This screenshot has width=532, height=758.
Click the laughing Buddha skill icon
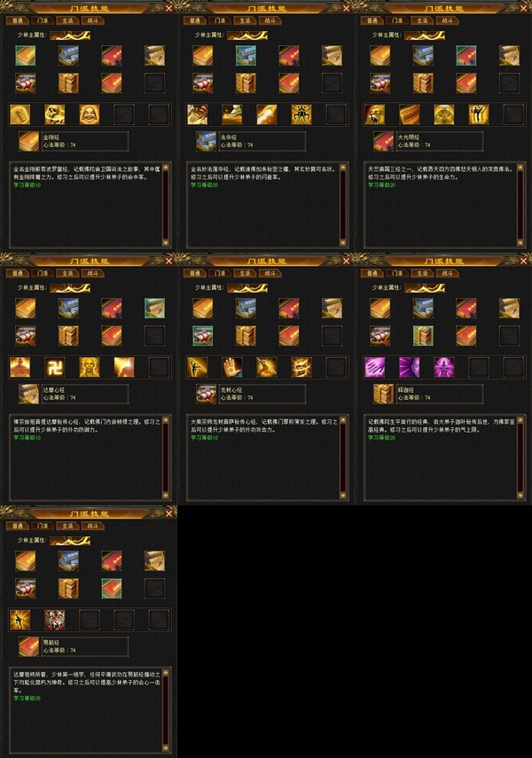pyautogui.click(x=90, y=114)
